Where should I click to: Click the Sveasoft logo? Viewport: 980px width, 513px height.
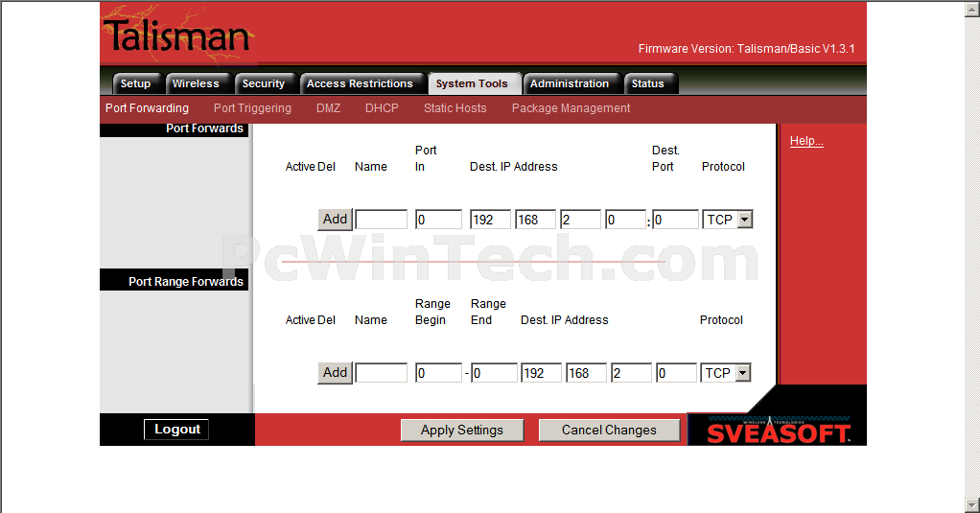[x=778, y=430]
